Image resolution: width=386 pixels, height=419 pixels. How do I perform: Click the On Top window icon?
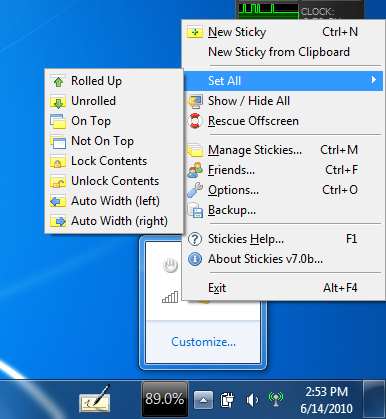(58, 121)
